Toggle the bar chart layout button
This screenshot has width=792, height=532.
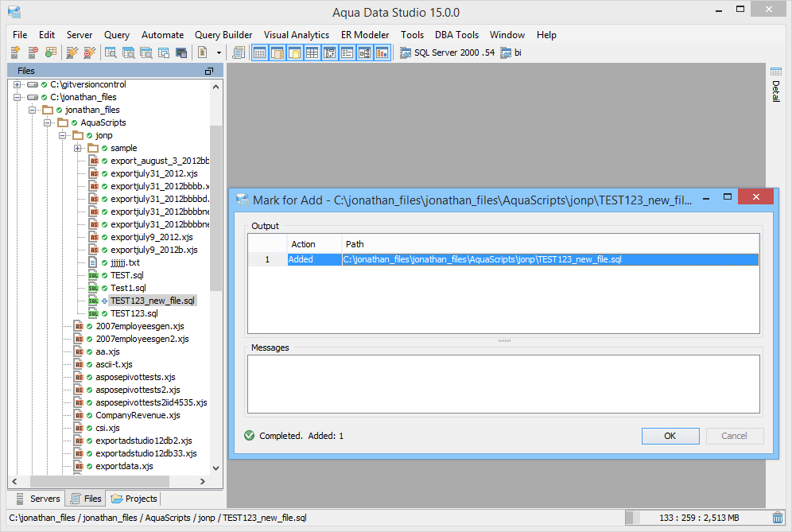click(x=382, y=52)
